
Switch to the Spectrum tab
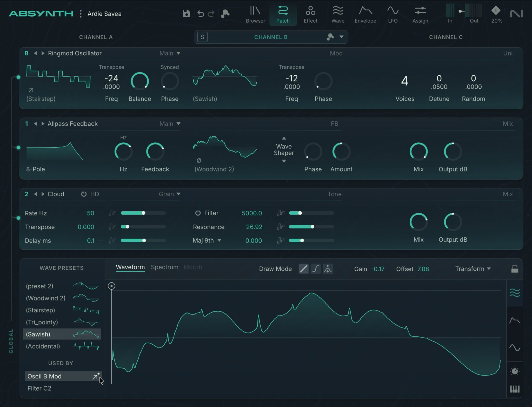[165, 267]
